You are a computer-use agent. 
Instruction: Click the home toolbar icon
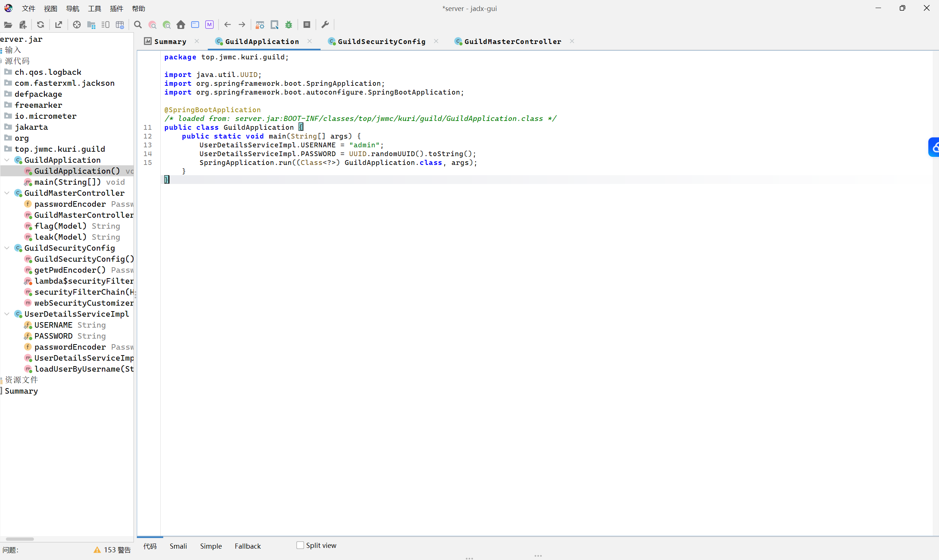(x=181, y=25)
